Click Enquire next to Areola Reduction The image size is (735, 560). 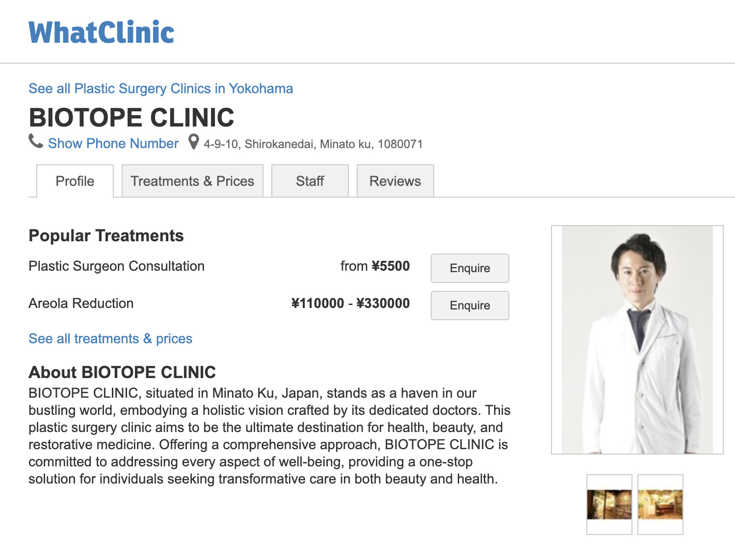469,305
